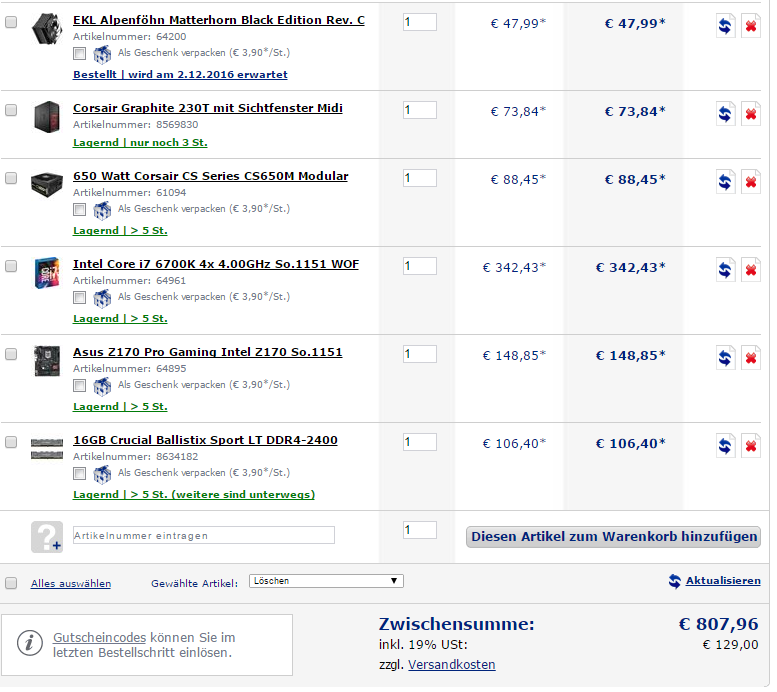777x692 pixels.
Task: Click Diesen Artikel zum Warenkorb hinzufügen button
Action: pyautogui.click(x=613, y=537)
